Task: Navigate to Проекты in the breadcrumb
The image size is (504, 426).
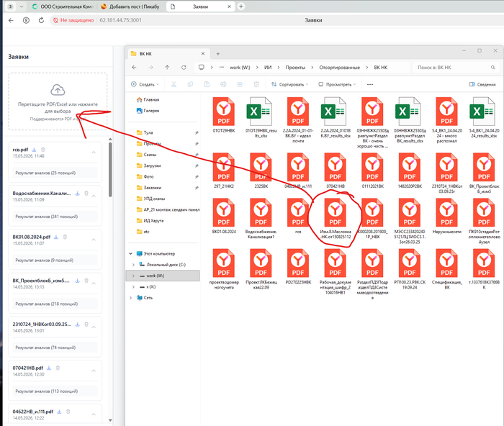Action: point(295,68)
